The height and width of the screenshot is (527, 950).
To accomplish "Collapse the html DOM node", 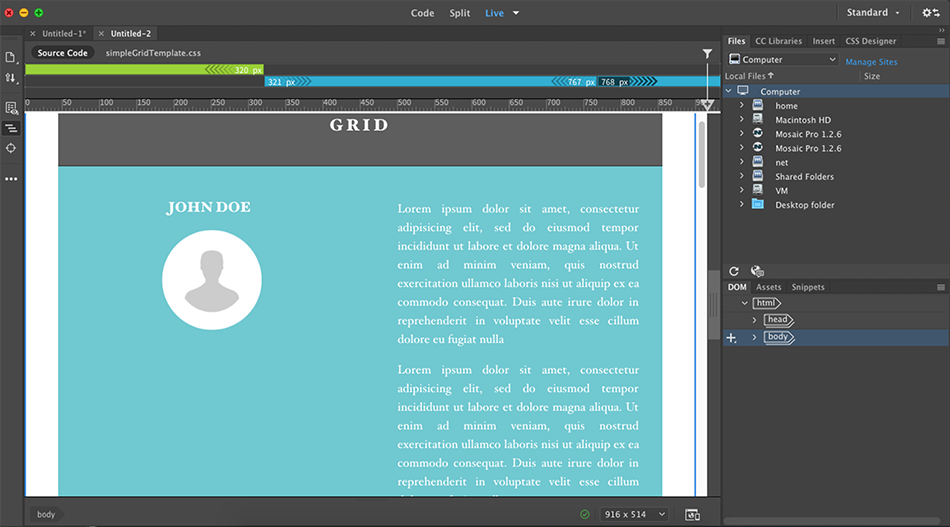I will click(x=745, y=303).
